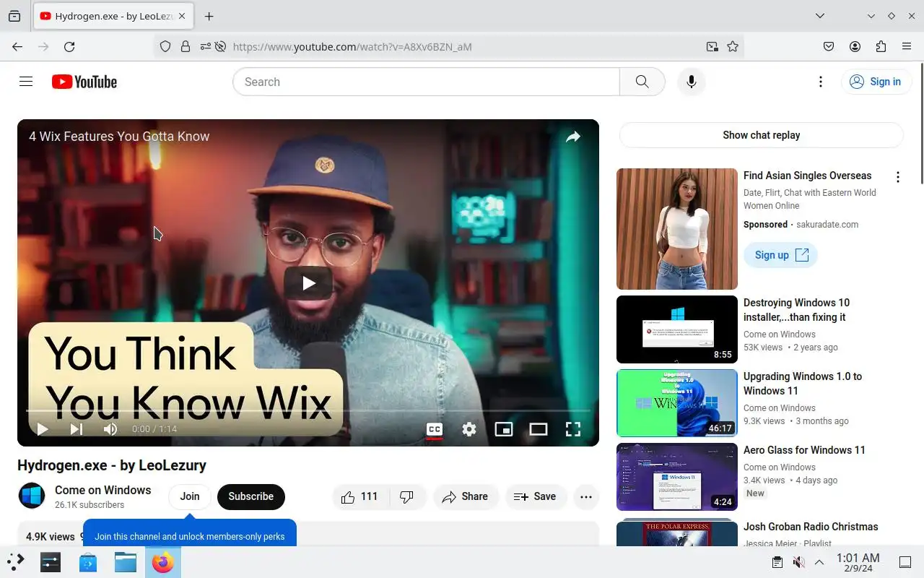
Task: Click the share arrow on the video
Action: click(573, 137)
